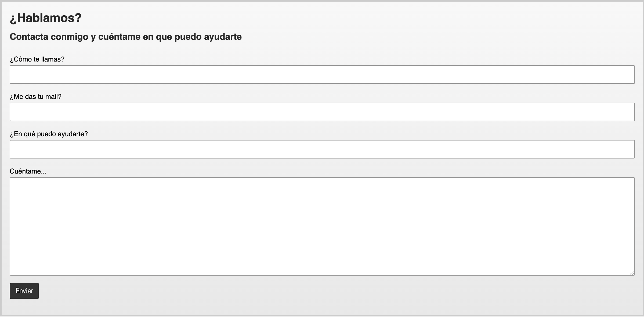
Task: Click the '¿Cómo te llamas?' label
Action: [x=37, y=59]
